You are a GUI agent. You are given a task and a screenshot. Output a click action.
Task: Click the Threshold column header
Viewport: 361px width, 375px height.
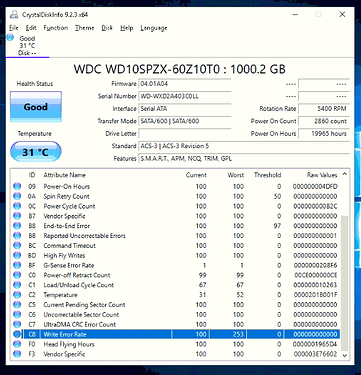pyautogui.click(x=267, y=175)
